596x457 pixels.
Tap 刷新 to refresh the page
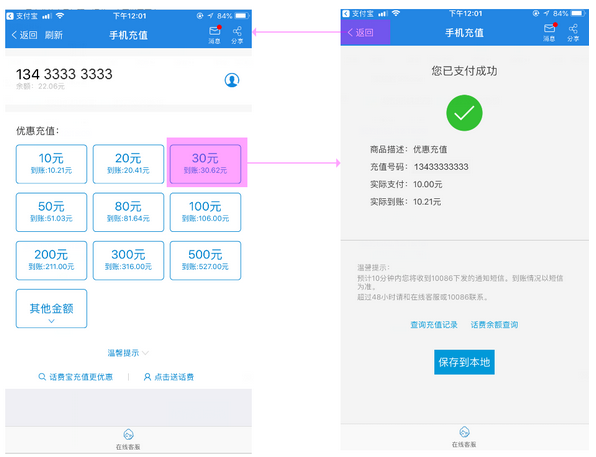[54, 35]
